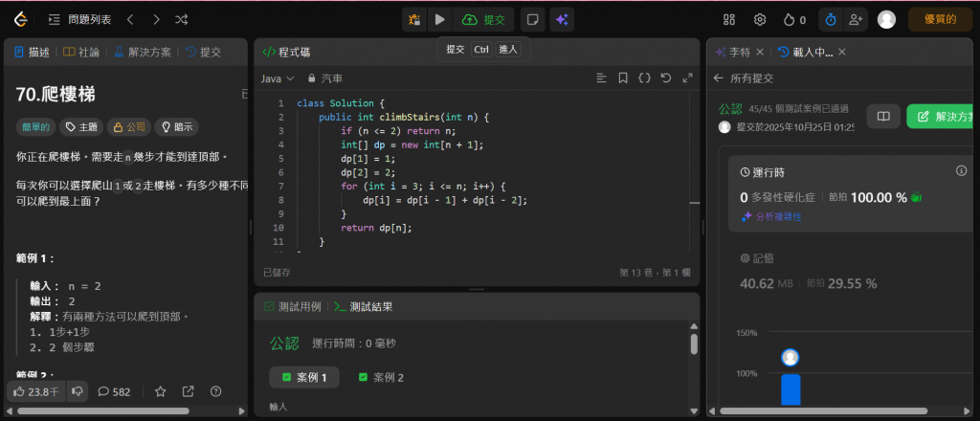Reset code with the undo arrow icon

pos(666,78)
